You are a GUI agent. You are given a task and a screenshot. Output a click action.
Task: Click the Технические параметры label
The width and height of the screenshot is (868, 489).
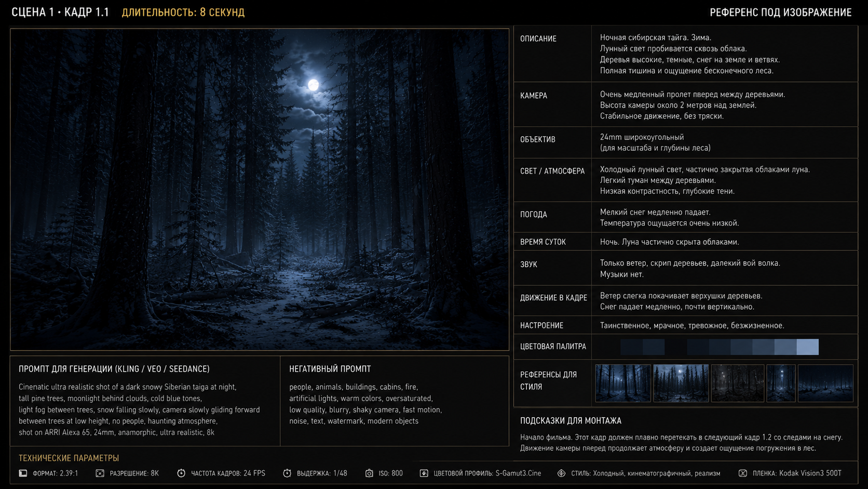tap(69, 458)
